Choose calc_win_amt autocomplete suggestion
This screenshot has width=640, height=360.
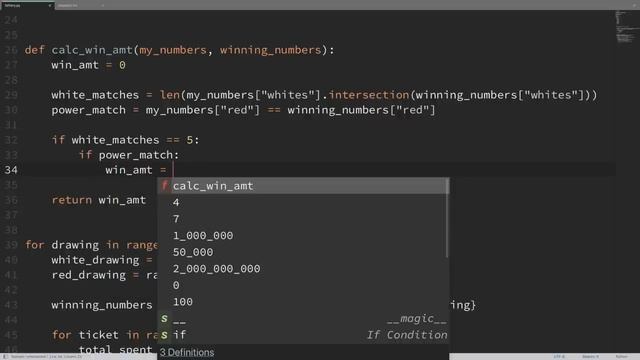click(302, 186)
